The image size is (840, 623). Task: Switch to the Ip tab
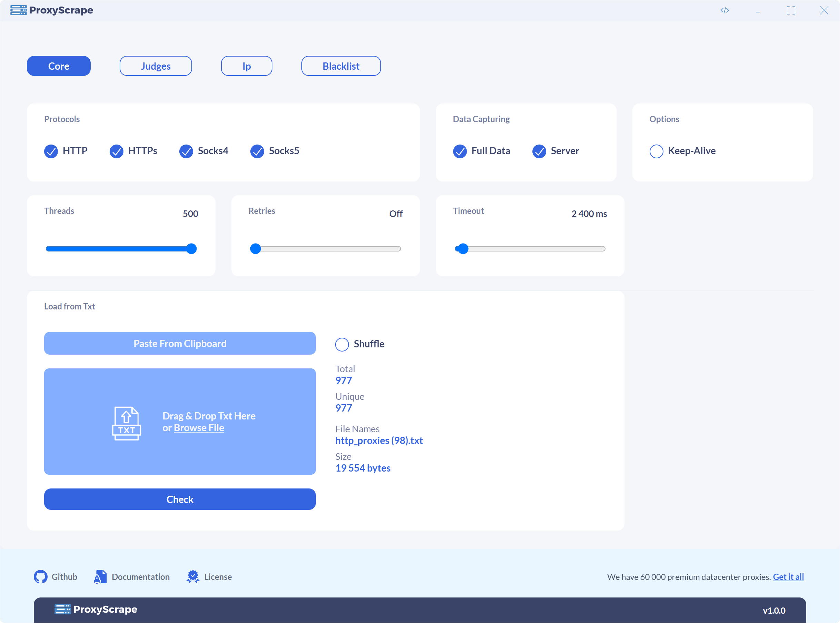247,66
